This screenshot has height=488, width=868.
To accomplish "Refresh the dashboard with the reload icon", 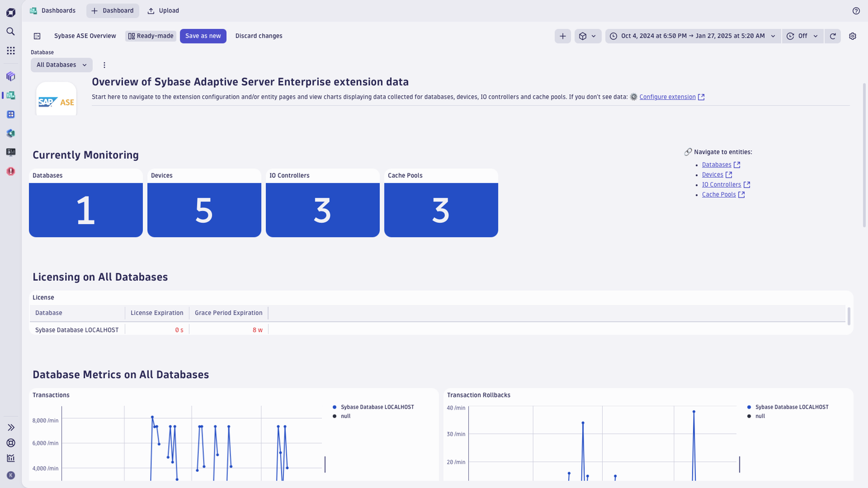I will (x=832, y=36).
